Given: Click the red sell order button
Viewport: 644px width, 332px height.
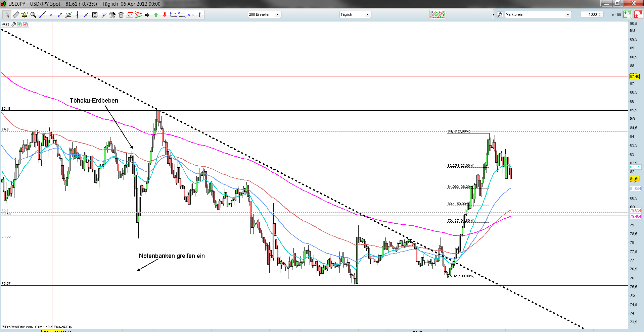Looking at the screenshot, I should 638,14.
